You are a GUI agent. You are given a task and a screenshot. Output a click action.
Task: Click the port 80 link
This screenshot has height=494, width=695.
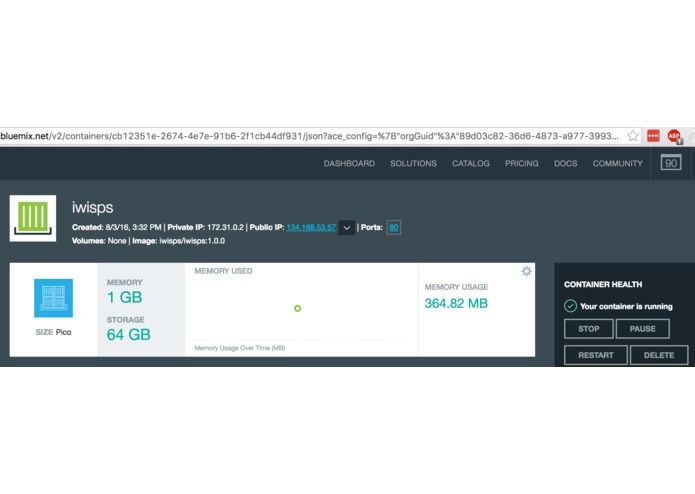coord(394,228)
